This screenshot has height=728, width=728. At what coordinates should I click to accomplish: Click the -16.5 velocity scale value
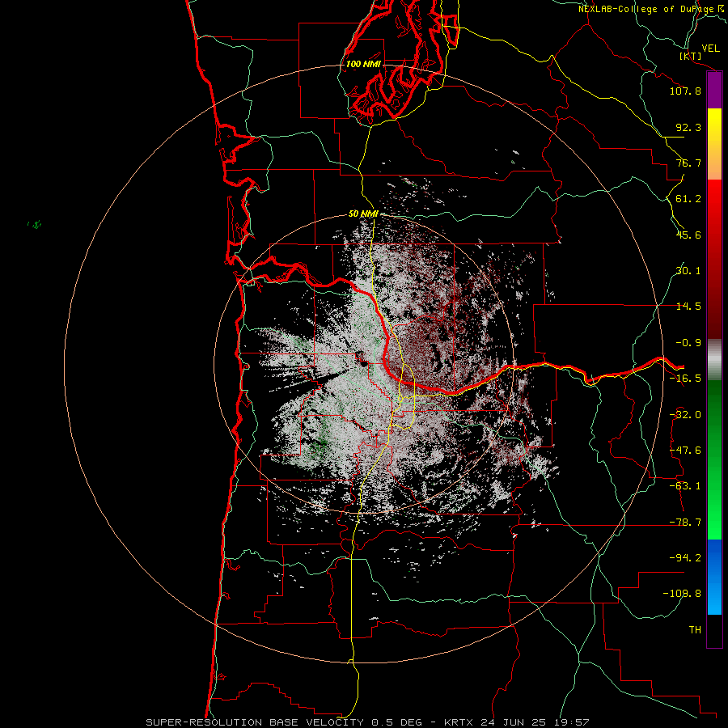pyautogui.click(x=685, y=379)
